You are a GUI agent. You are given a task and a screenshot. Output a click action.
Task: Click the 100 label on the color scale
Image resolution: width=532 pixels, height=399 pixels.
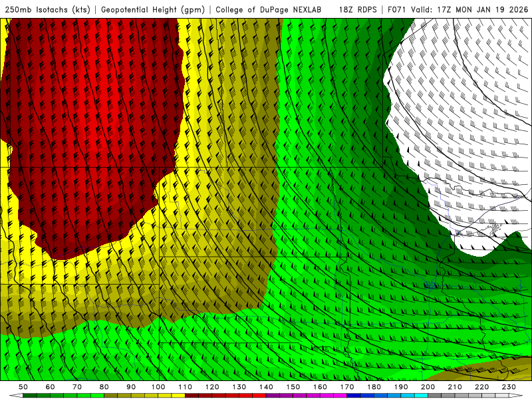tap(158, 387)
